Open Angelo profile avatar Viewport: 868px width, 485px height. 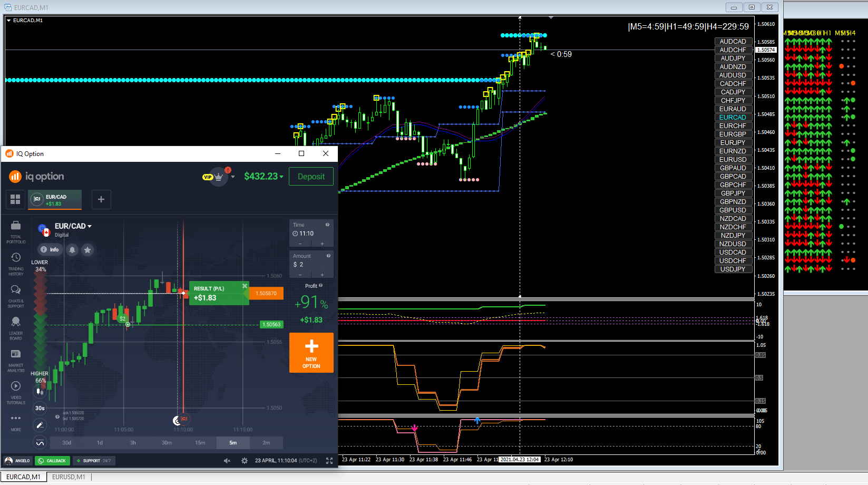8,461
